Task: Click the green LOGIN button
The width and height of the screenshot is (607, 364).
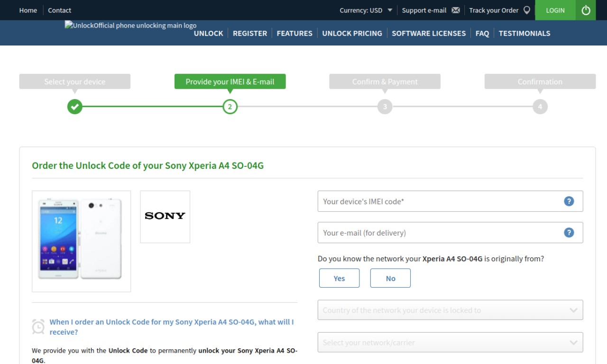Action: point(555,10)
